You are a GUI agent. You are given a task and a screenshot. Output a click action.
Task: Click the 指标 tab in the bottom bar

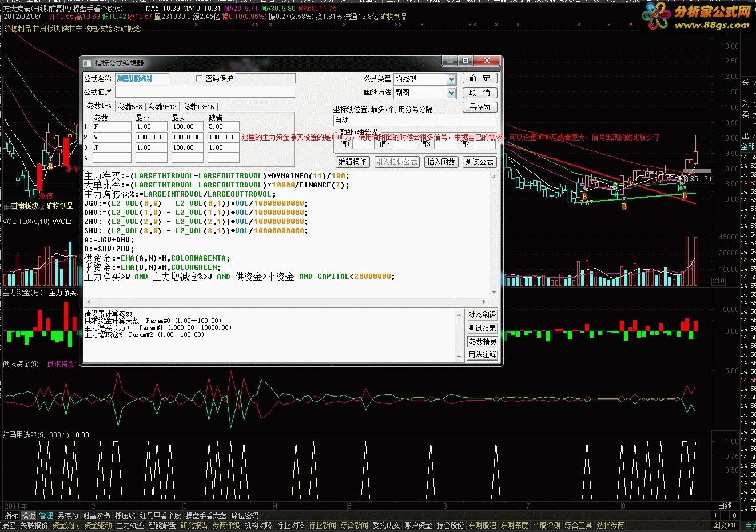tap(11, 515)
